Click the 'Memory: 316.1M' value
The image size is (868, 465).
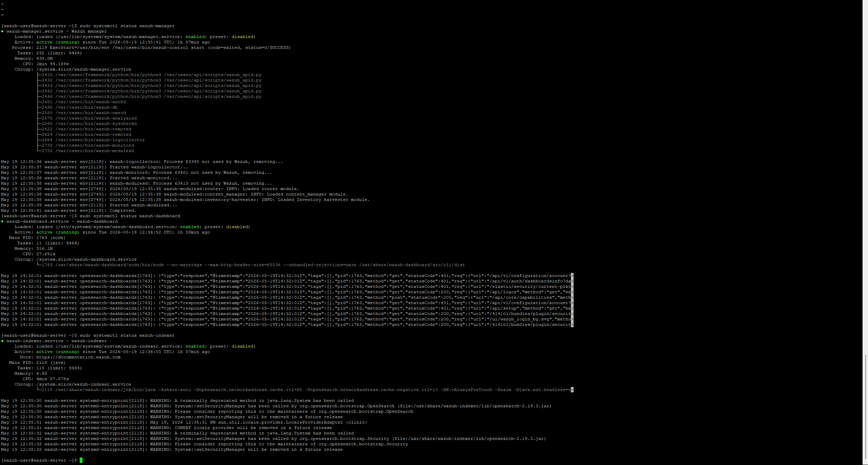(44, 248)
